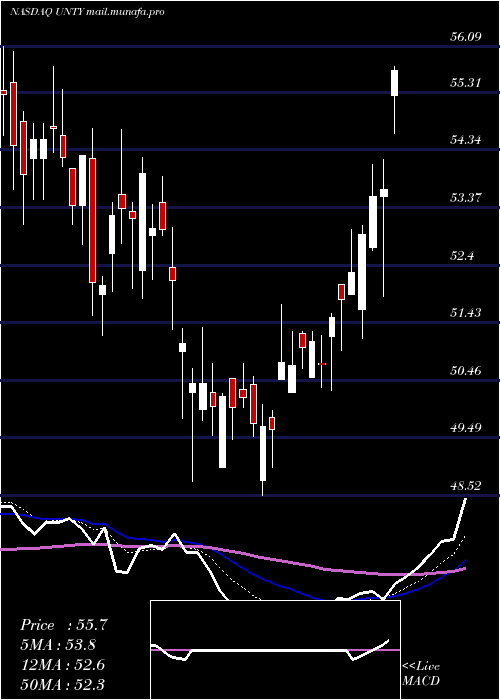Click the 12MA : 52.6 readout

62,665
